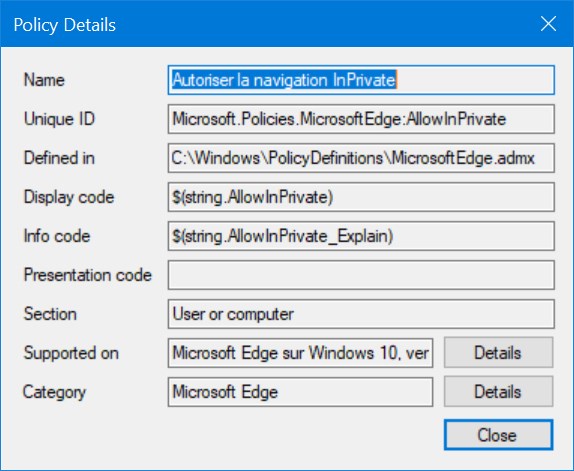The image size is (574, 471).
Task: Click the 'Unique ID' label
Action: click(59, 119)
